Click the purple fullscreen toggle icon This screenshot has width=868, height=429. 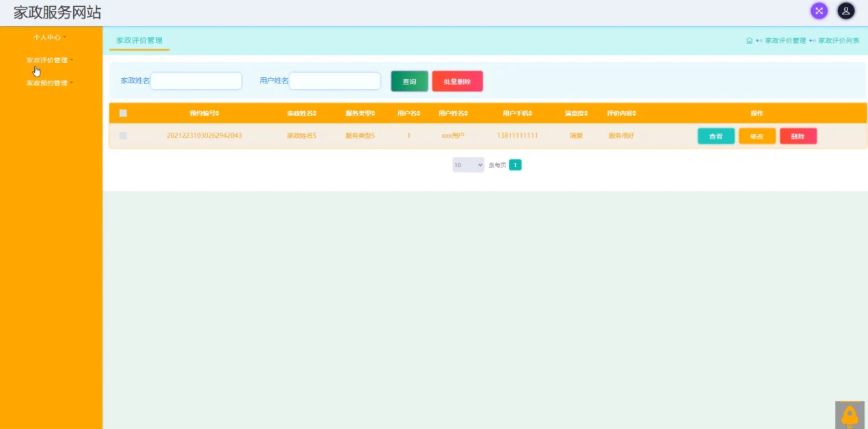(x=819, y=11)
